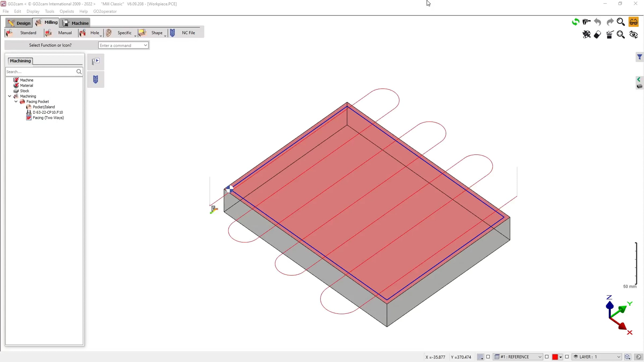Open the Opelists menu
Screen dimensions: 644x362
[x=67, y=11]
